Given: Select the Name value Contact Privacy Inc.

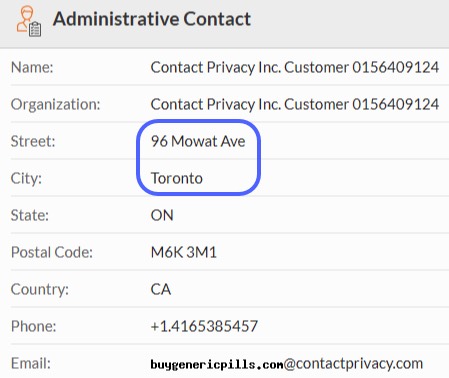Looking at the screenshot, I should (x=295, y=67).
